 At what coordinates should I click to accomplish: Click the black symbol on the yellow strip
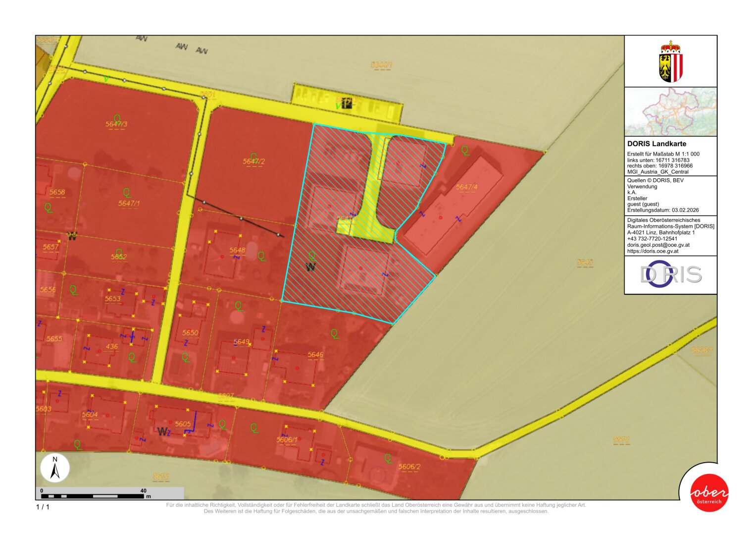click(347, 104)
